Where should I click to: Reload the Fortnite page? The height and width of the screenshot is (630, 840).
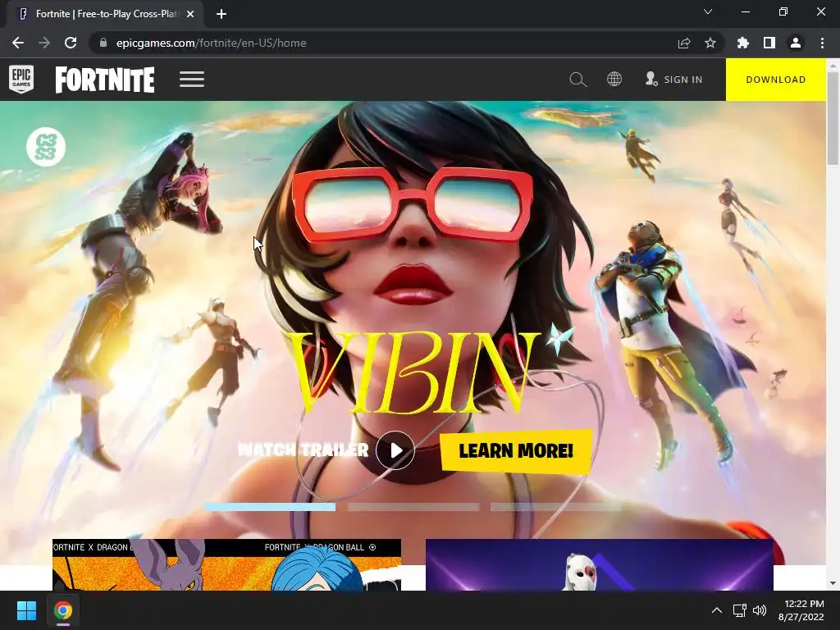point(71,43)
